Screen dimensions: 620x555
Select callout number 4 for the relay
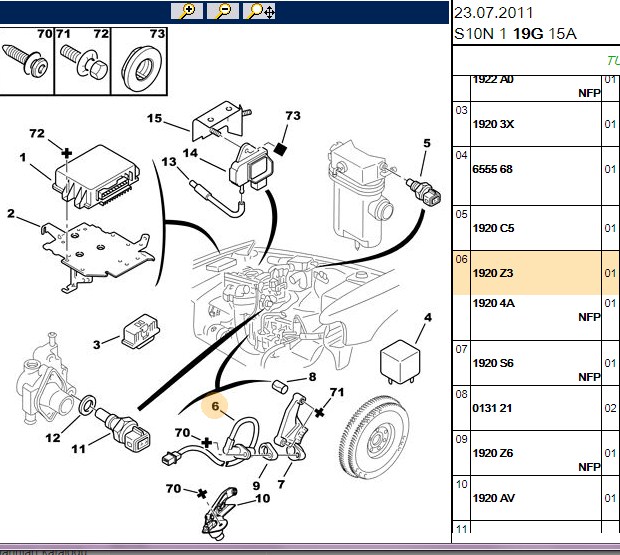428,317
